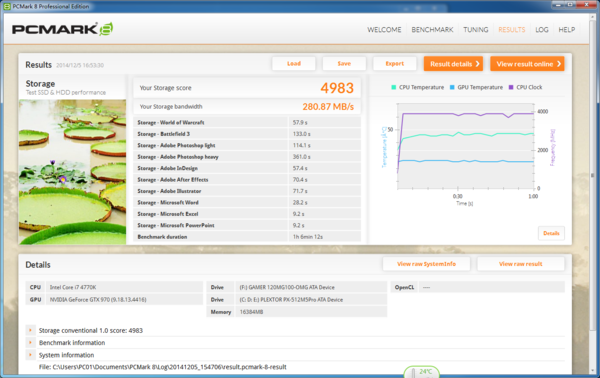
Task: Expand Storage conventional 1.0 score section
Action: point(30,330)
